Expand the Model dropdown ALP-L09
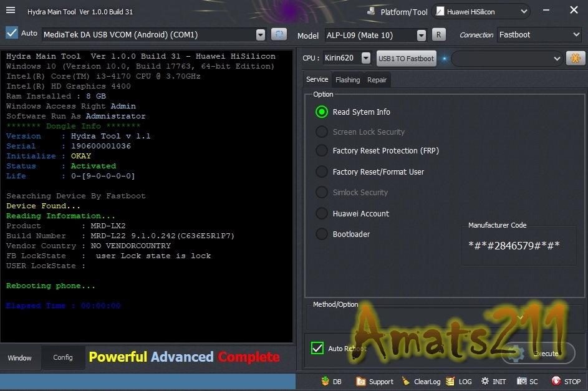Screen dimensions: 588x391 pyautogui.click(x=422, y=36)
